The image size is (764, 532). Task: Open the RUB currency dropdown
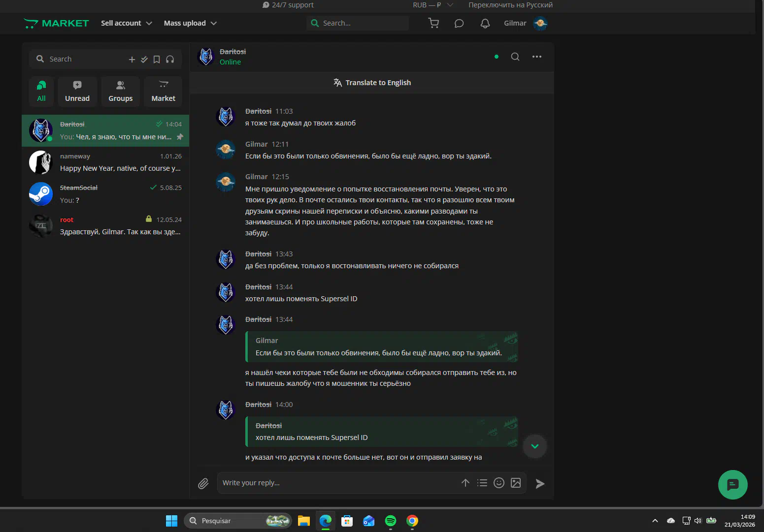point(432,5)
